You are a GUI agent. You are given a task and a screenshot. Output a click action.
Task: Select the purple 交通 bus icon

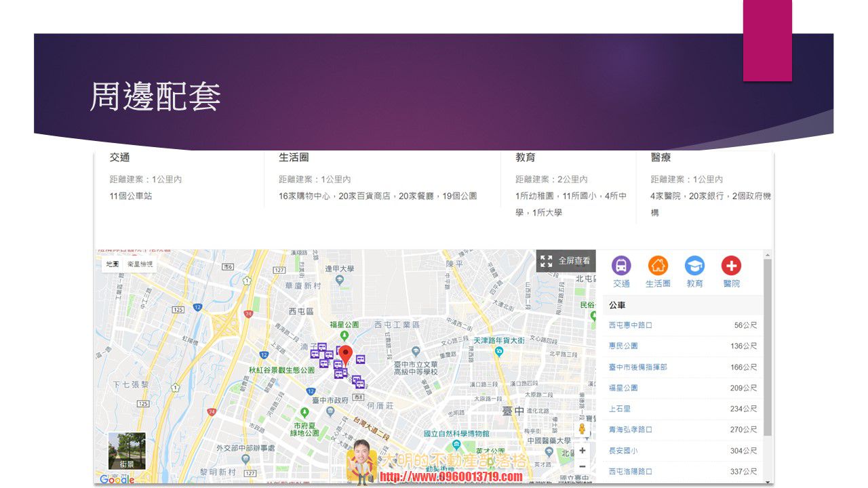621,266
